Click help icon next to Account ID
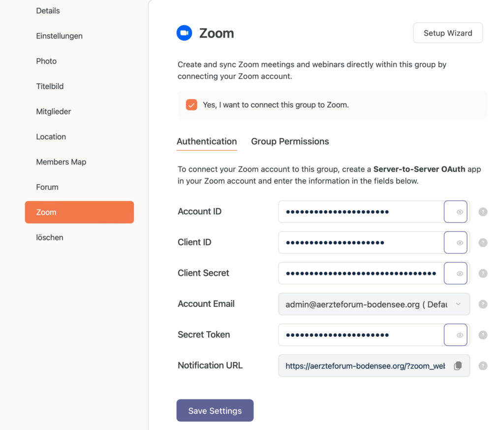 (483, 212)
